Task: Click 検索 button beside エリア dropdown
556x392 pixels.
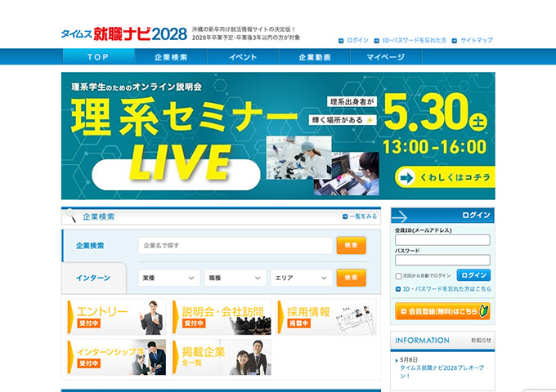Action: tap(351, 278)
